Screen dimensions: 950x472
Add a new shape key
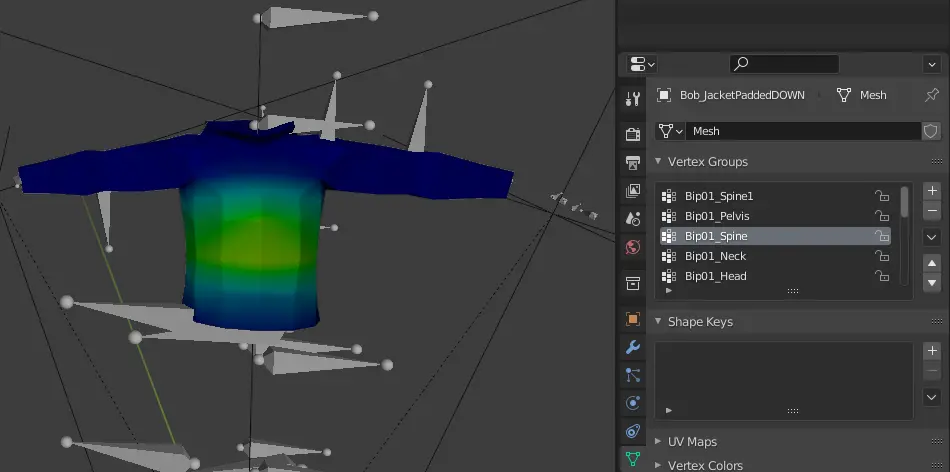pos(932,351)
